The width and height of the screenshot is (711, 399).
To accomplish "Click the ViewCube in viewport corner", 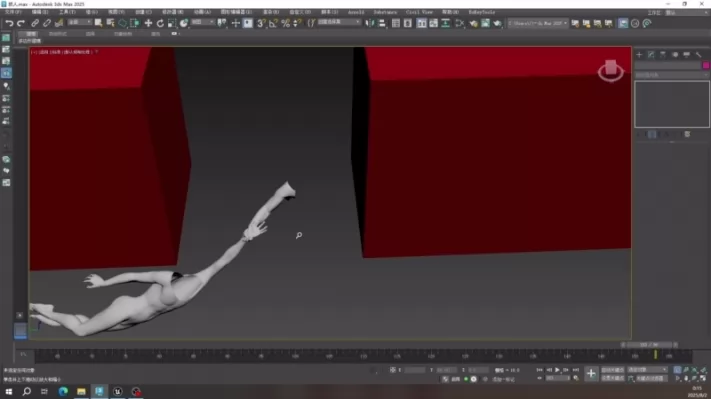I will pyautogui.click(x=611, y=70).
